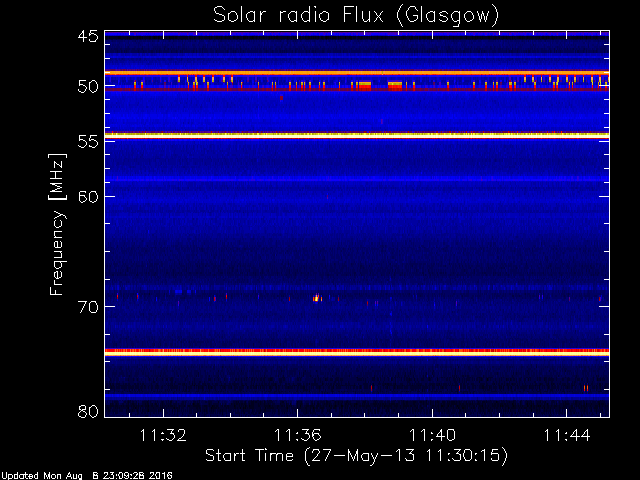Screen dimensions: 640x480
Task: Click the 11:40 time tick label
Action: 432,435
